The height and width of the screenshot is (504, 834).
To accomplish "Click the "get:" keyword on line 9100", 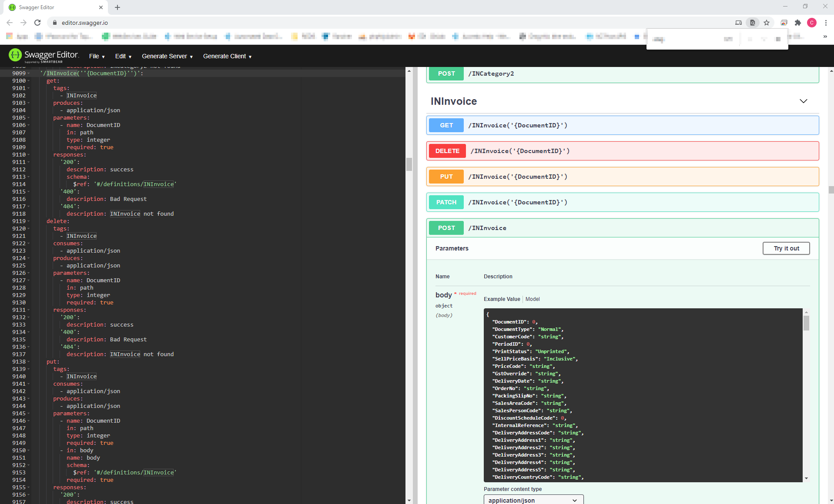I will click(53, 81).
